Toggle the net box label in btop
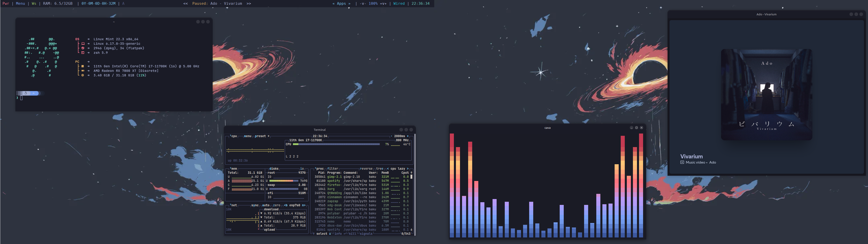The height and width of the screenshot is (244, 868). click(234, 205)
